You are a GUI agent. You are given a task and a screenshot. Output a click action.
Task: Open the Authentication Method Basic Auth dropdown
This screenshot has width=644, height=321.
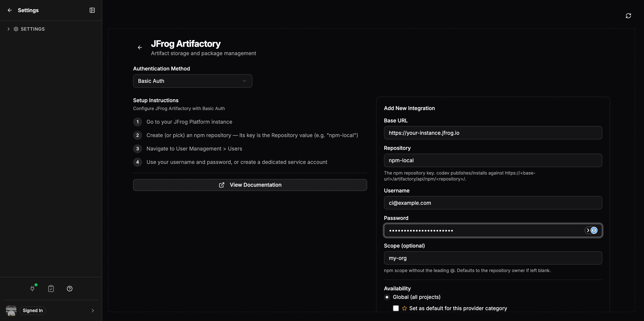tap(193, 81)
